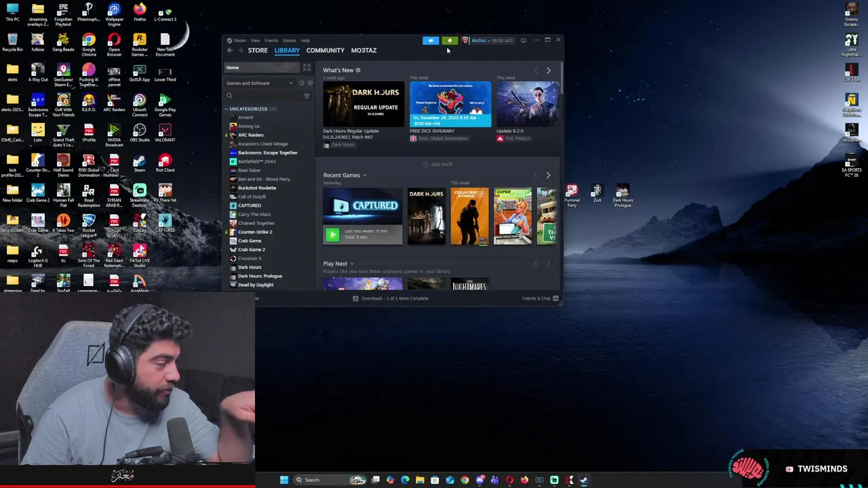Open the This PC desktop icon

click(12, 12)
